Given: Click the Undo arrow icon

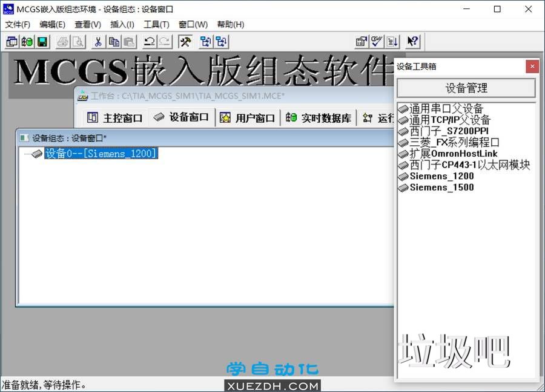Looking at the screenshot, I should (150, 41).
